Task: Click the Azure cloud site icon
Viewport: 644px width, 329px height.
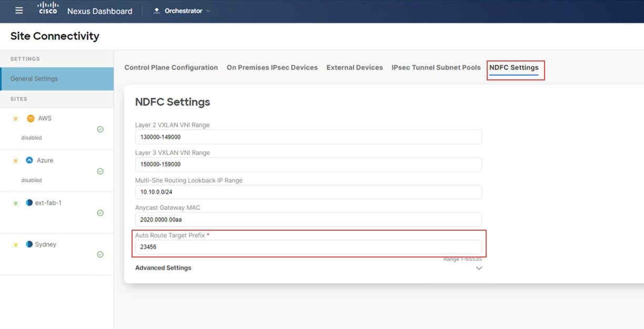Action: click(29, 160)
